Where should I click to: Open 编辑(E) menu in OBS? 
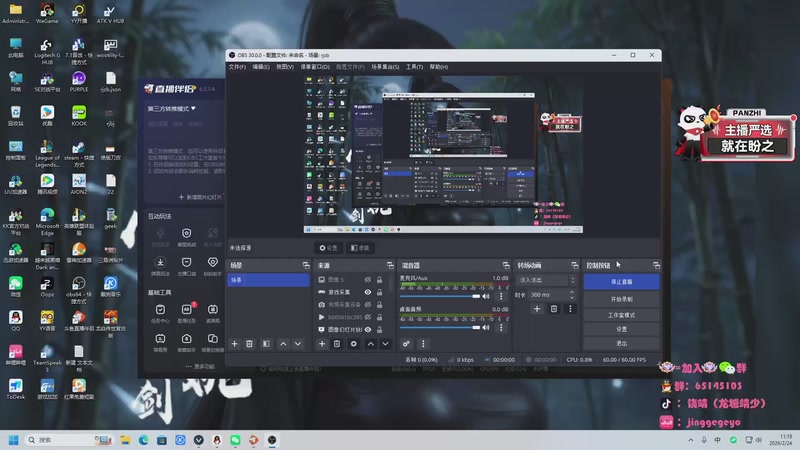coord(261,67)
